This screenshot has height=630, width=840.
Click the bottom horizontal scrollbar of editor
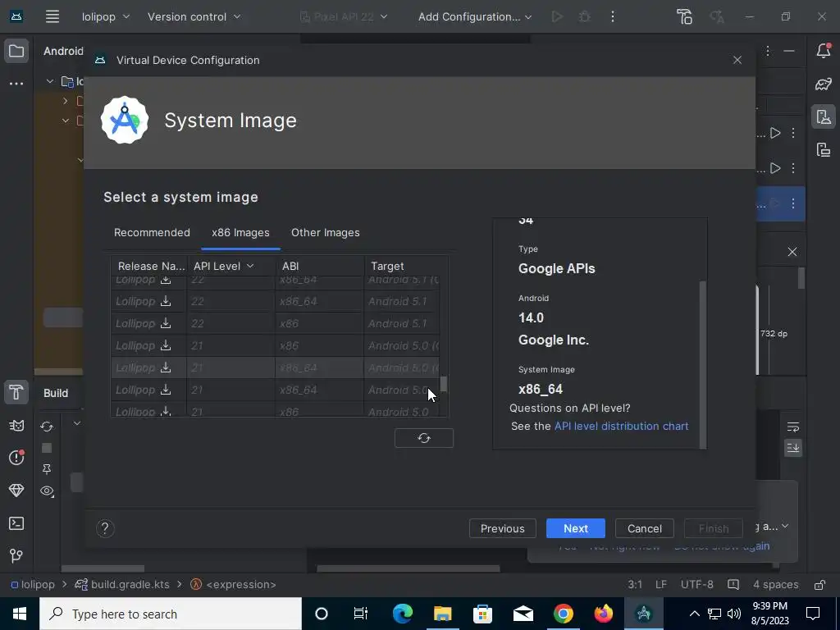409,568
